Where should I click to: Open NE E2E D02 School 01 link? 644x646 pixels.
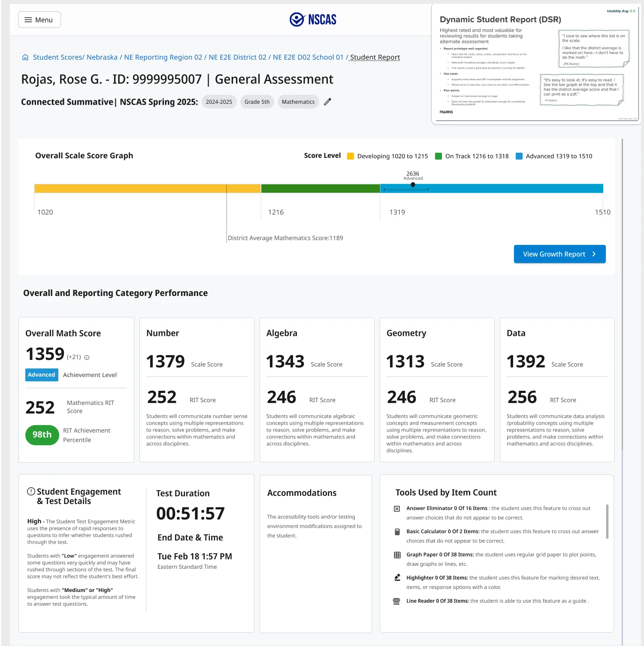[308, 57]
